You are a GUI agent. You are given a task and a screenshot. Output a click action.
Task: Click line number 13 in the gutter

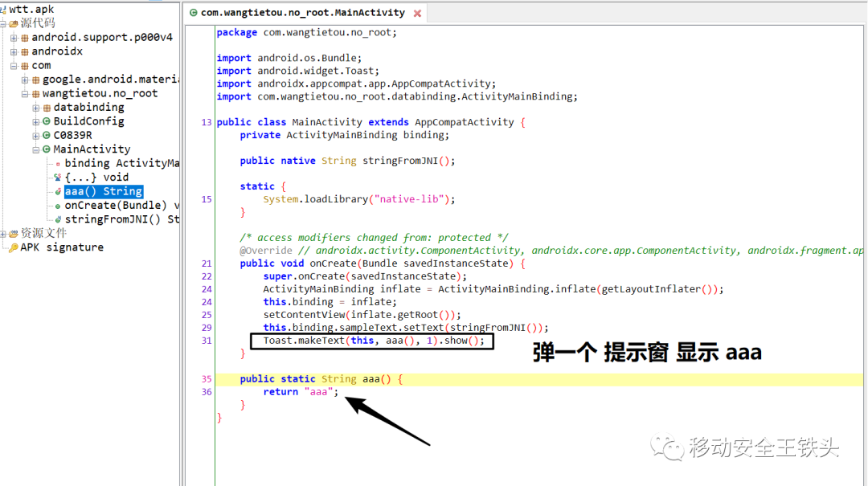[207, 122]
